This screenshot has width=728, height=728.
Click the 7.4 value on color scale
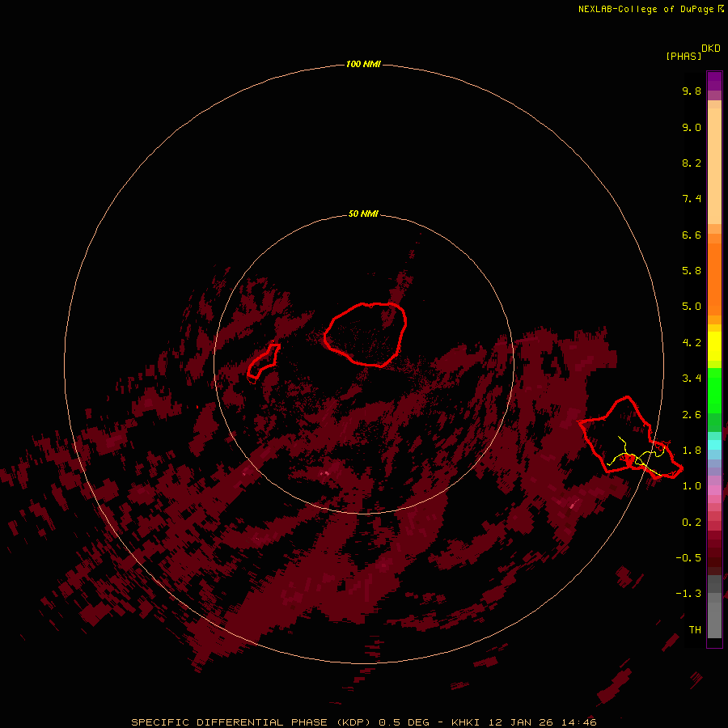(x=692, y=199)
